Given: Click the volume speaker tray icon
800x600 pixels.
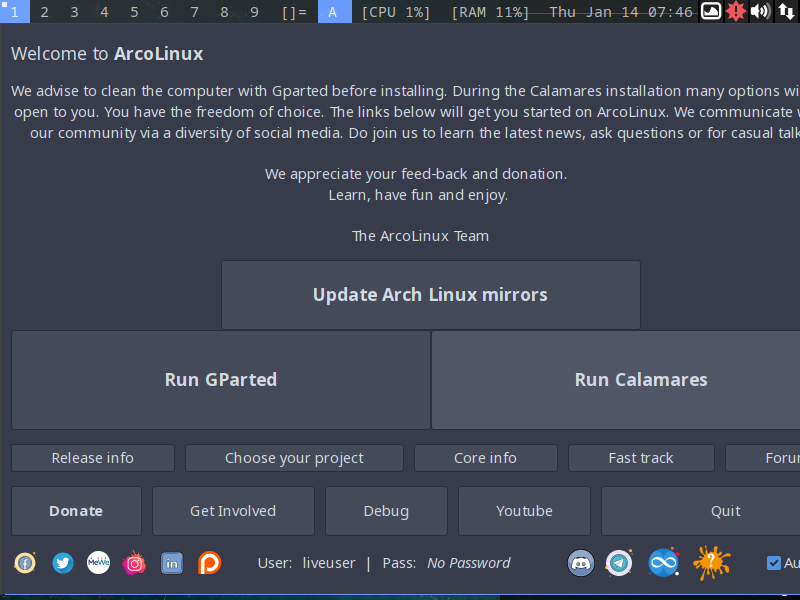Looking at the screenshot, I should [x=760, y=11].
